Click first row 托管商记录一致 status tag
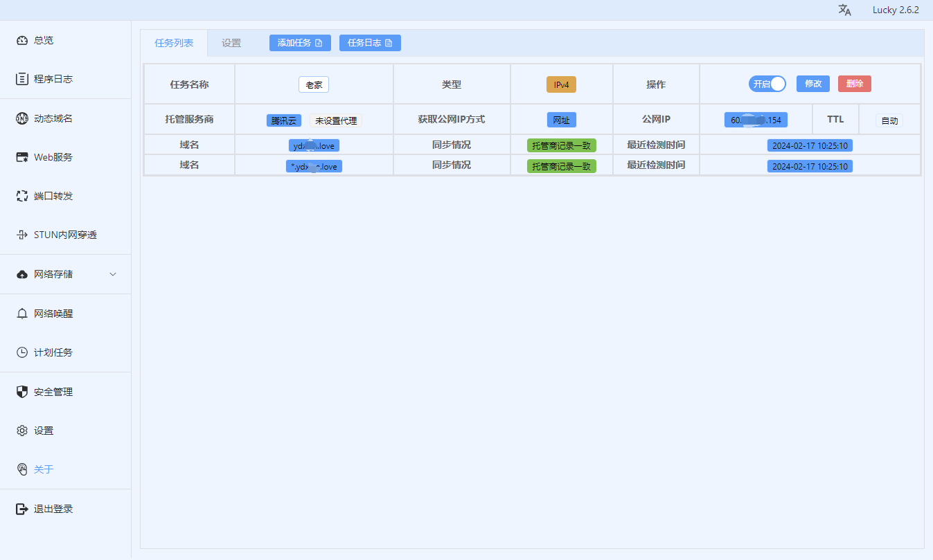This screenshot has width=933, height=560. (561, 146)
